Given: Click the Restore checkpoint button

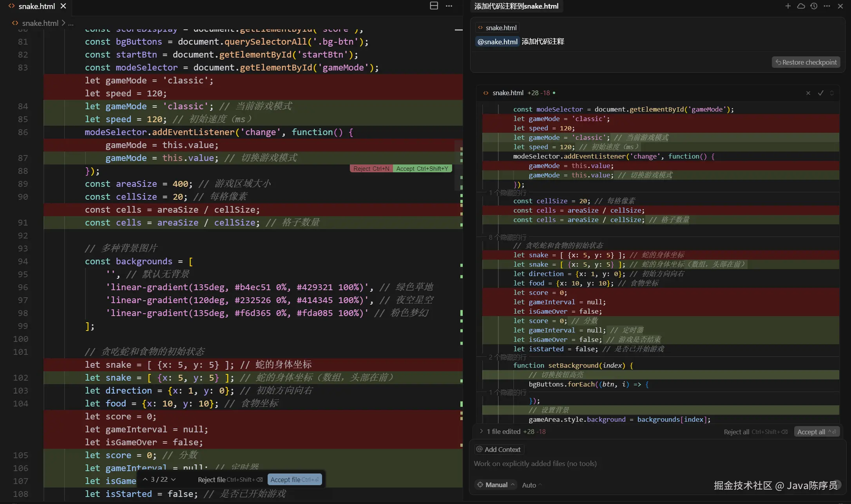Looking at the screenshot, I should click(x=806, y=62).
